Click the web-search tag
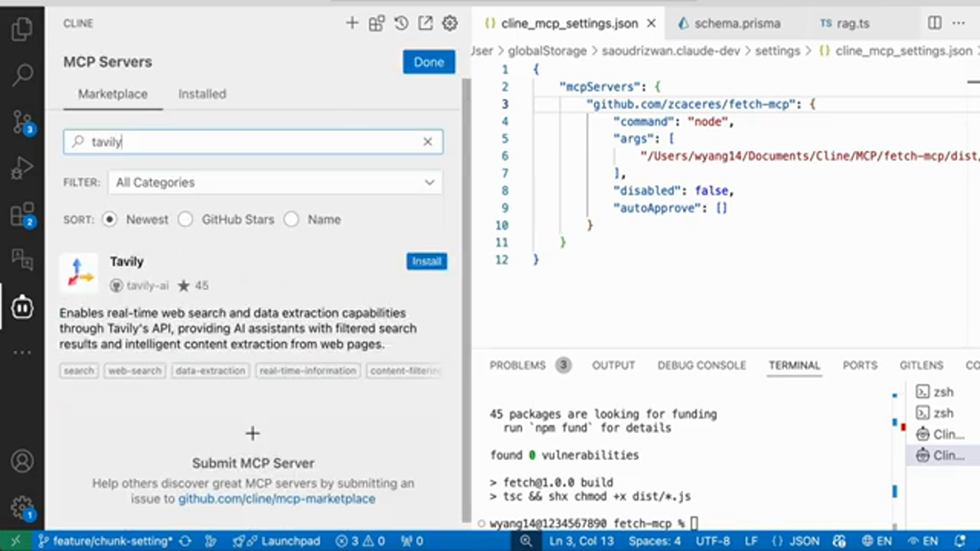The width and height of the screenshot is (980, 551). [x=135, y=370]
